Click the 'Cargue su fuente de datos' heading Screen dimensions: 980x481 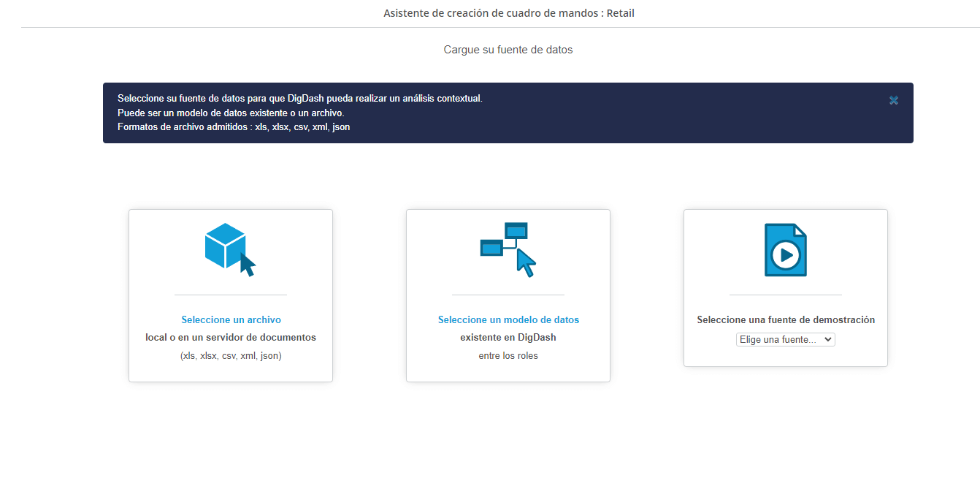(508, 50)
